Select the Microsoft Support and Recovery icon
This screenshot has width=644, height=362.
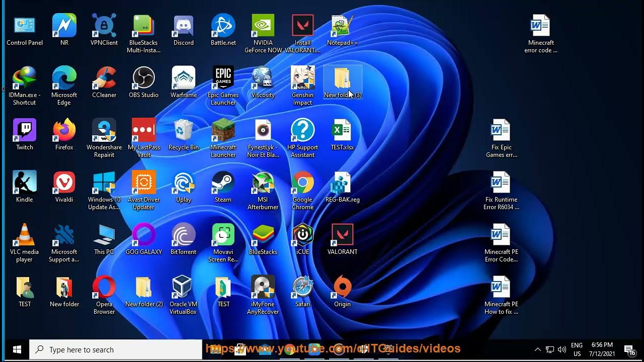[64, 243]
